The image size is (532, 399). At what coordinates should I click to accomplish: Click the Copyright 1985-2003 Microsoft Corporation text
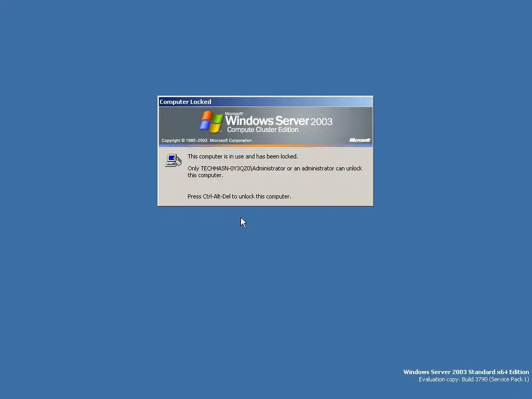pyautogui.click(x=206, y=140)
